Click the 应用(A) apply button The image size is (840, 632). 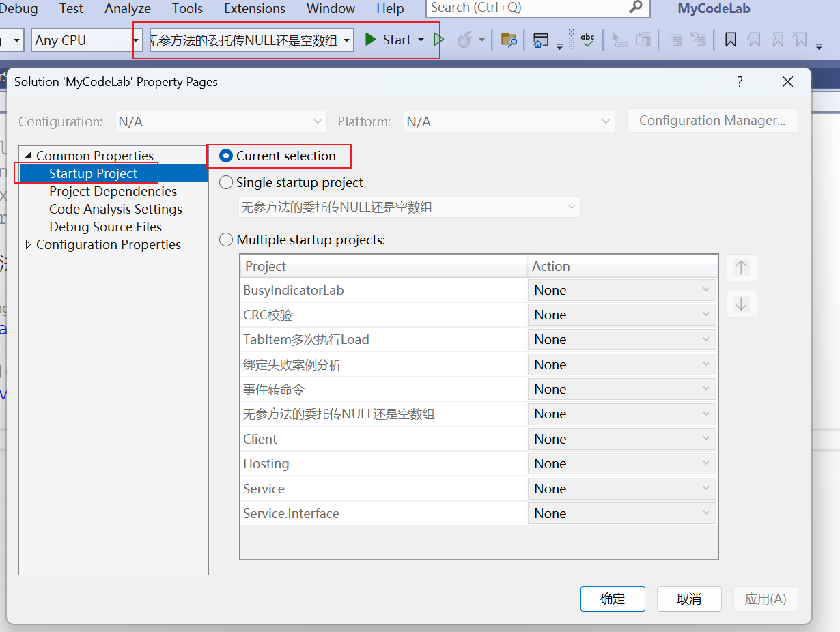[766, 599]
